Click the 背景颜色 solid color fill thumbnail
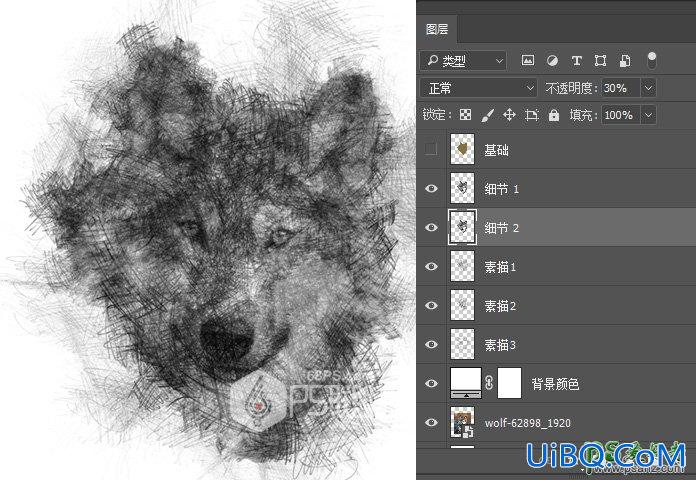 [466, 383]
